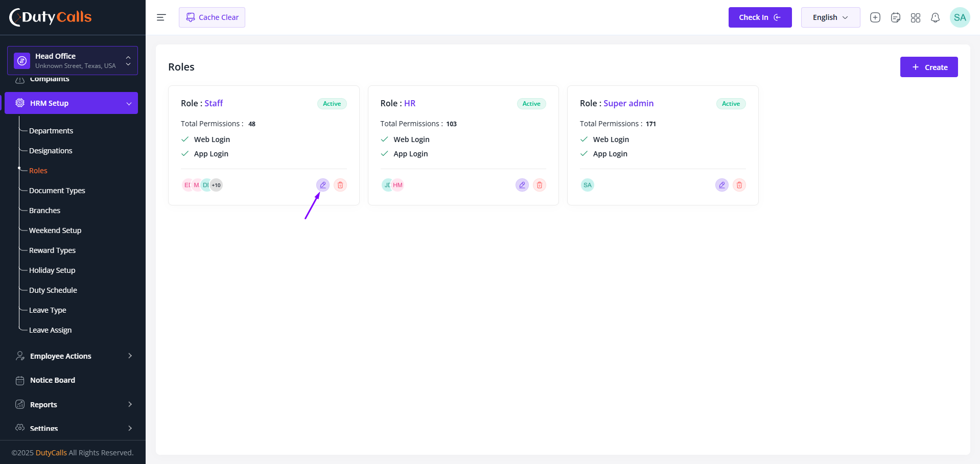Select Roles in the sidebar
The width and height of the screenshot is (980, 464).
[x=38, y=171]
